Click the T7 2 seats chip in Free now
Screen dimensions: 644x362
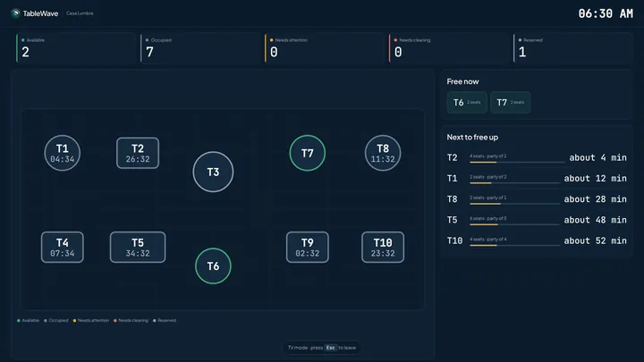click(510, 103)
